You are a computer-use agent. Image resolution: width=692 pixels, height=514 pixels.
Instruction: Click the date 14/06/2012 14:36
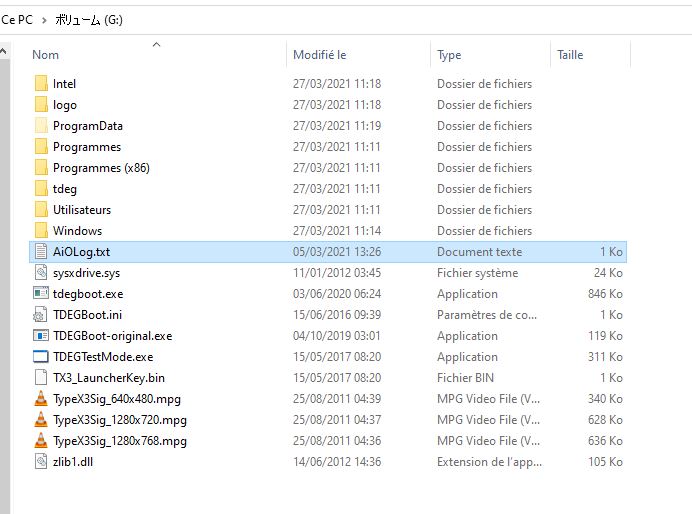[x=337, y=461]
